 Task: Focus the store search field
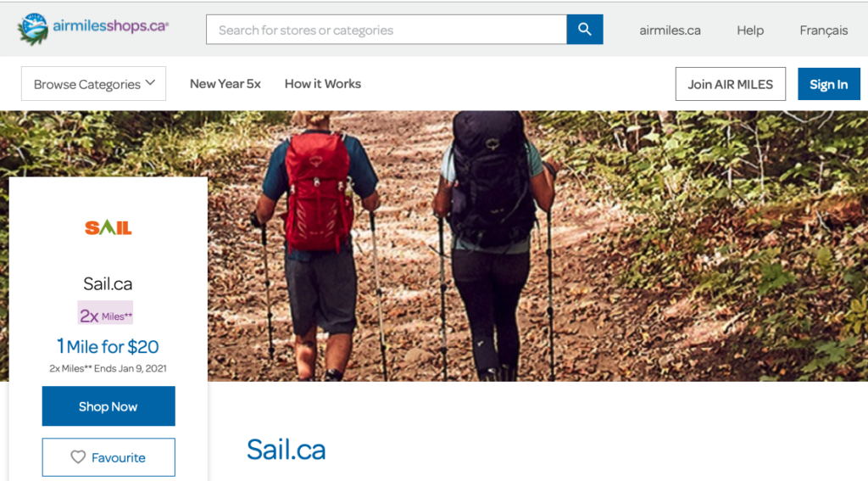387,30
